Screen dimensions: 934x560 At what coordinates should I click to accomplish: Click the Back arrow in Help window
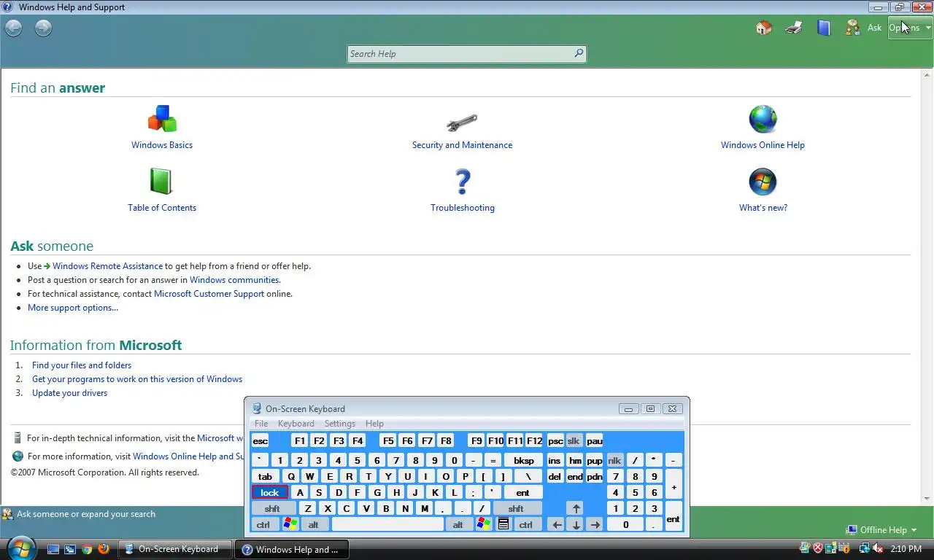pos(14,28)
